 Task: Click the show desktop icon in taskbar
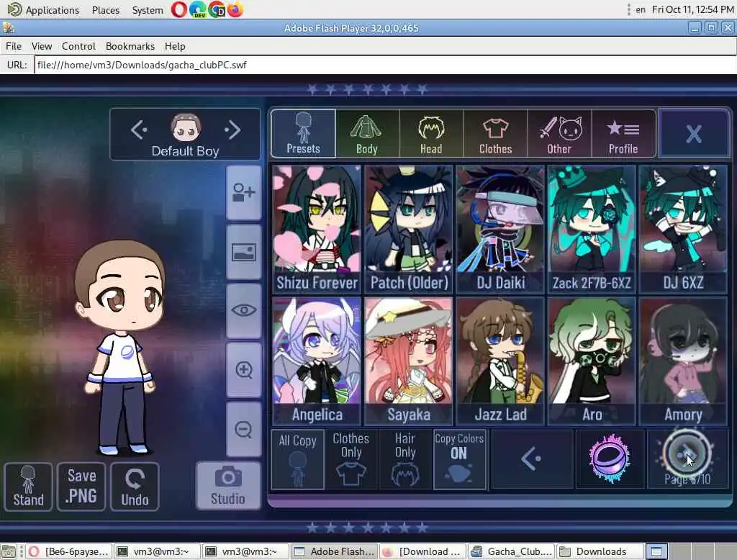8,551
